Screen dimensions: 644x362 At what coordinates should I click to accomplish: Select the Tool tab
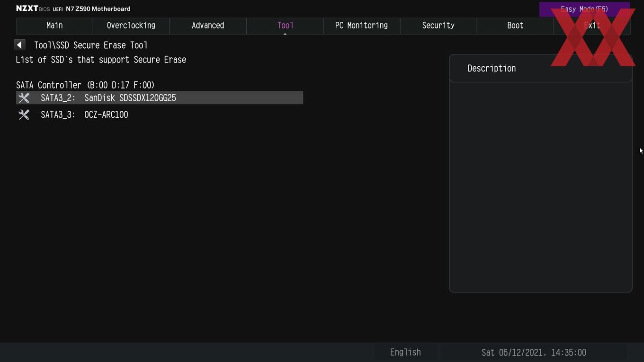[x=285, y=26]
